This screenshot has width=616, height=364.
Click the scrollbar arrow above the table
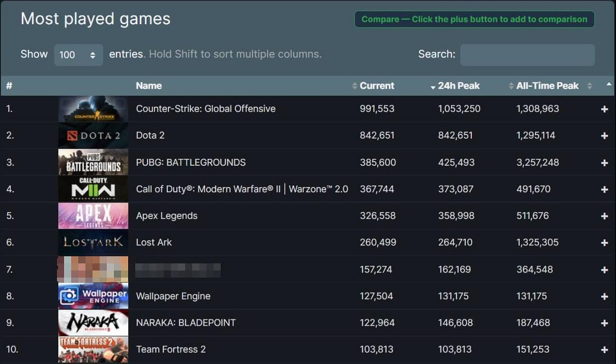point(609,84)
